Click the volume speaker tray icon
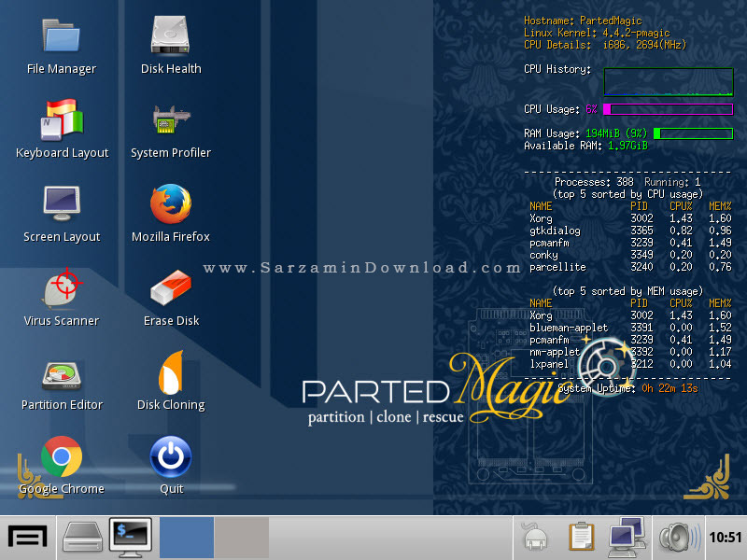Image resolution: width=747 pixels, height=560 pixels. pyautogui.click(x=680, y=538)
